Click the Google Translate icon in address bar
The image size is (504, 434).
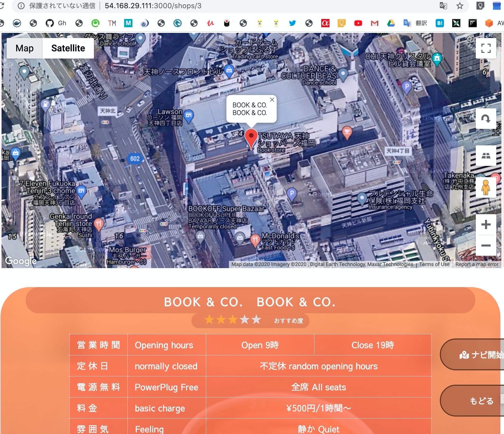coord(443,6)
